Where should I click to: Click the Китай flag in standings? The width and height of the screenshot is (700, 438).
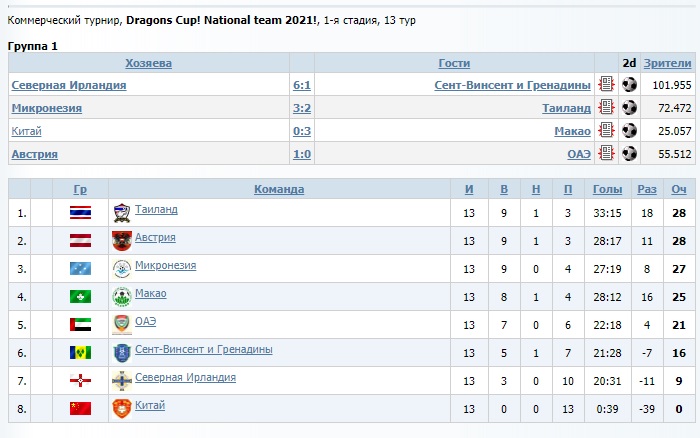80,408
